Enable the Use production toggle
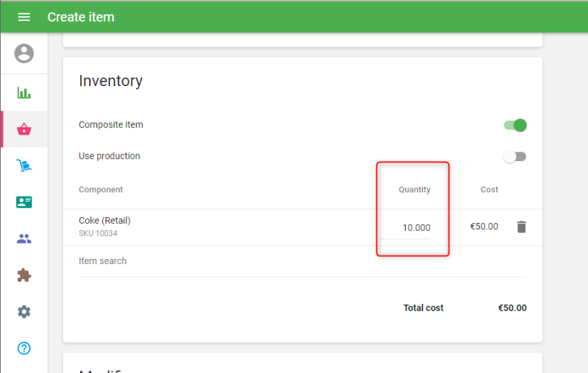Screen dimensions: 588x373 pos(515,156)
